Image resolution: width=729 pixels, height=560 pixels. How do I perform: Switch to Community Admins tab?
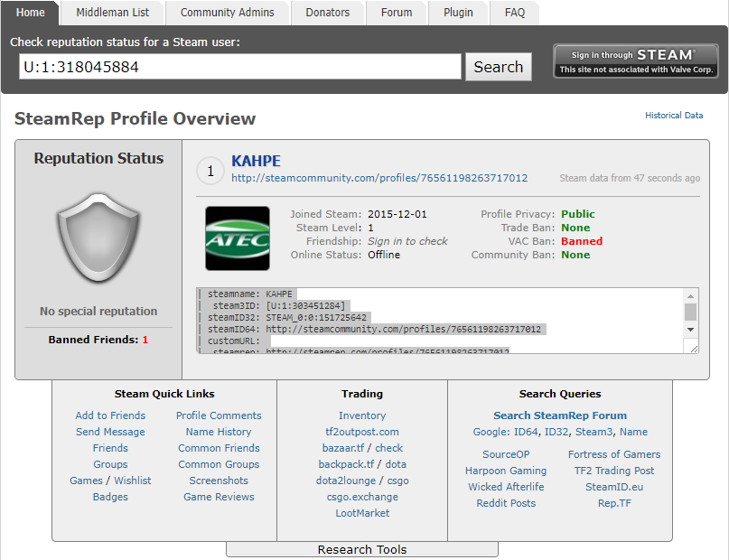[x=228, y=13]
